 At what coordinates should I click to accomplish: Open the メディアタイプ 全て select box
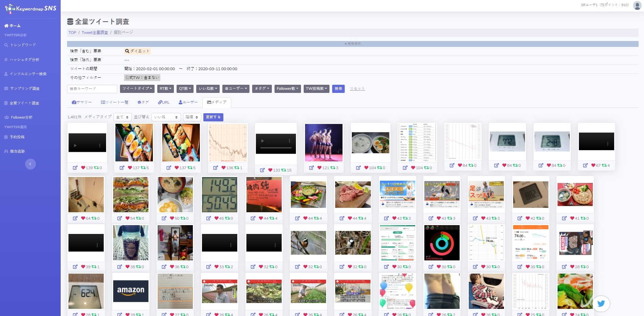[122, 117]
